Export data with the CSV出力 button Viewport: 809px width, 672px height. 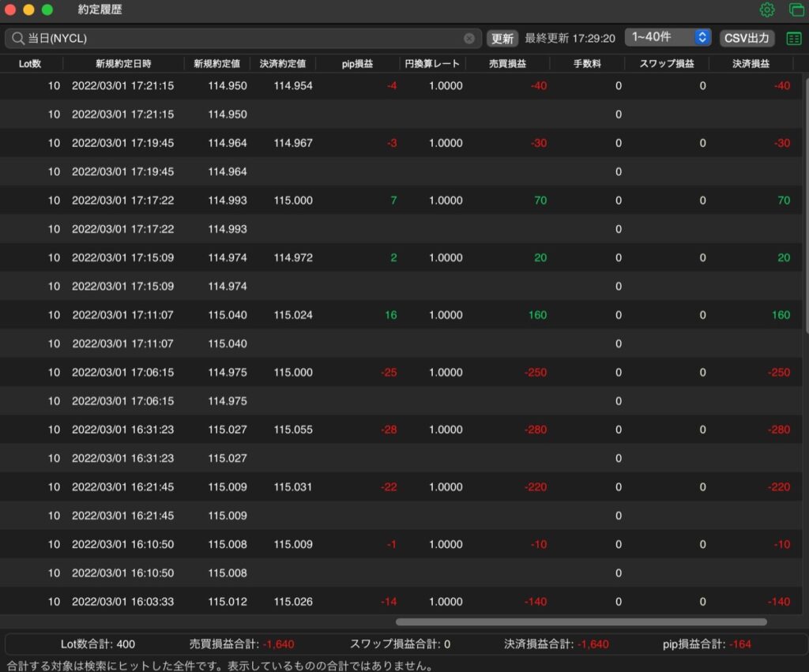coord(747,38)
